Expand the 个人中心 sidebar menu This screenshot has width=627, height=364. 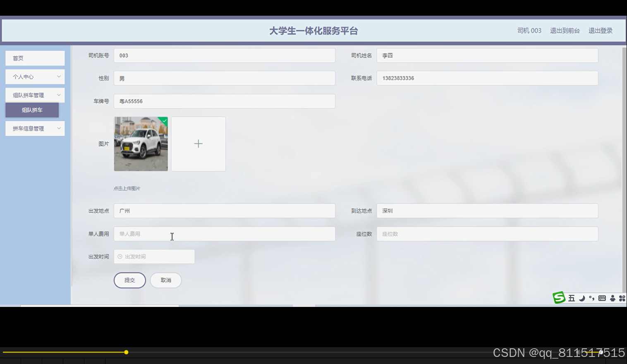pyautogui.click(x=35, y=77)
